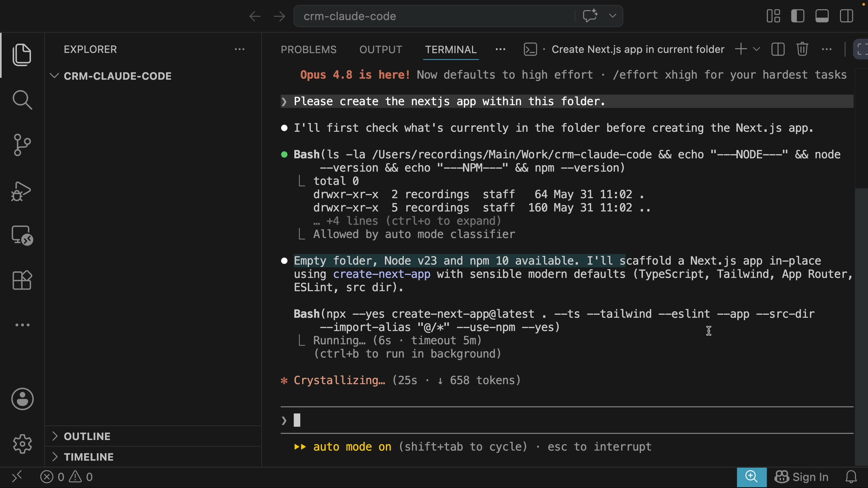Go back with the navigation arrow
The height and width of the screenshot is (488, 868).
255,16
